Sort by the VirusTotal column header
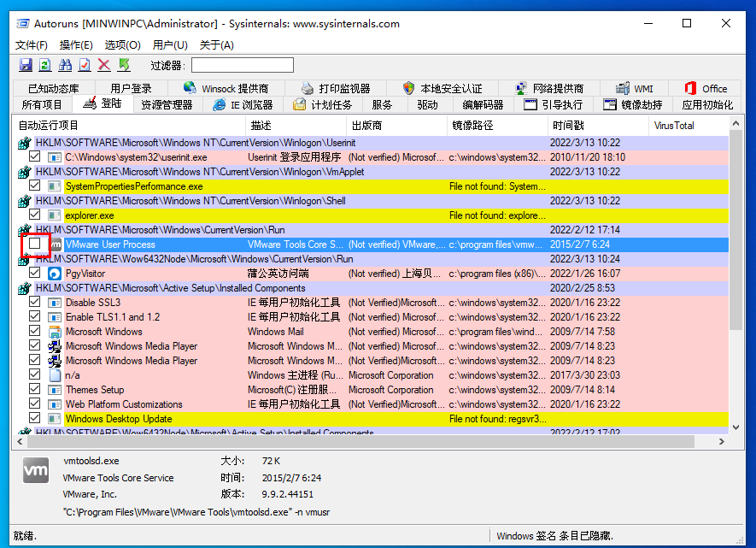This screenshot has height=548, width=756. click(x=689, y=126)
